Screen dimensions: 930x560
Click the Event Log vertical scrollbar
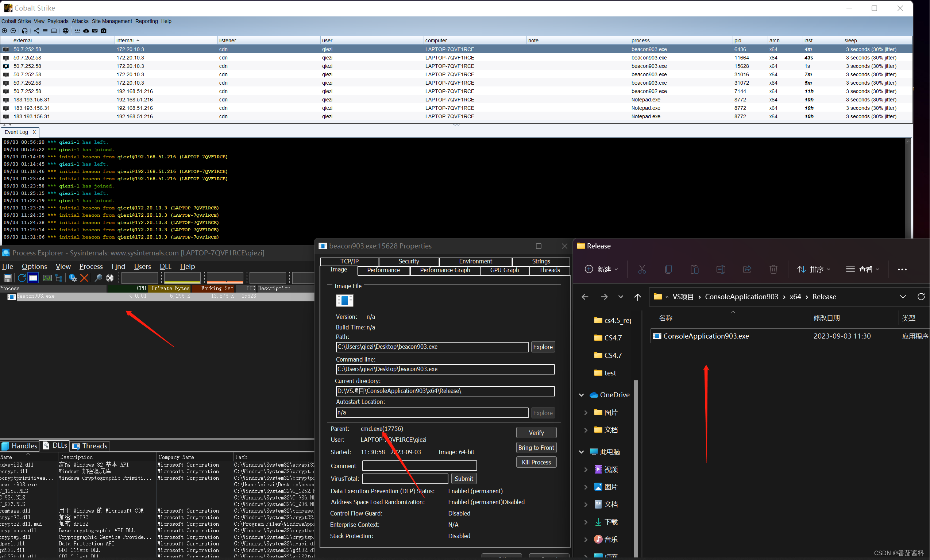pyautogui.click(x=908, y=189)
